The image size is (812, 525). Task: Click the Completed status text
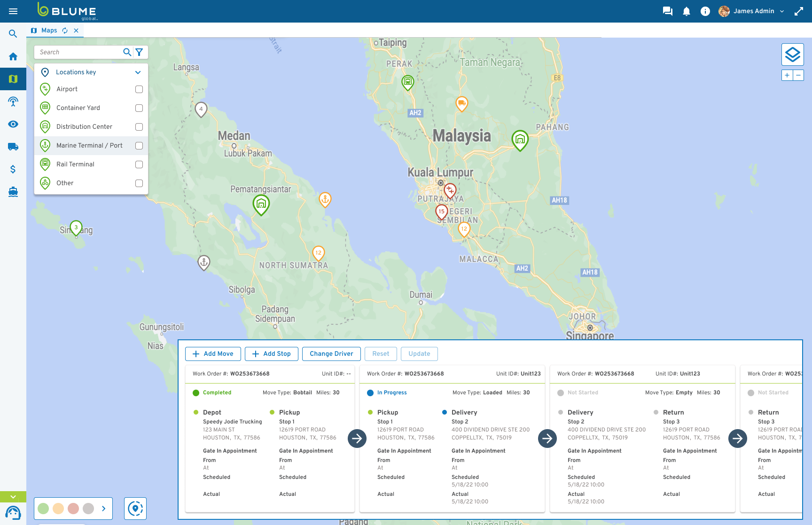tap(217, 393)
